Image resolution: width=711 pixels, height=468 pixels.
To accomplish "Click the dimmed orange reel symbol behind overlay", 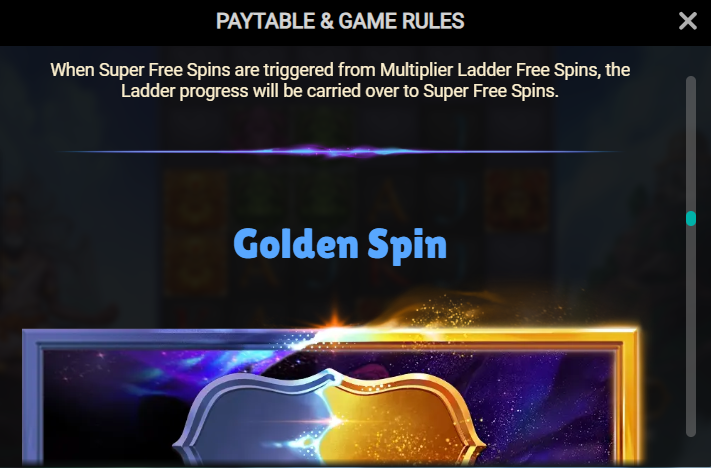I will click(517, 200).
